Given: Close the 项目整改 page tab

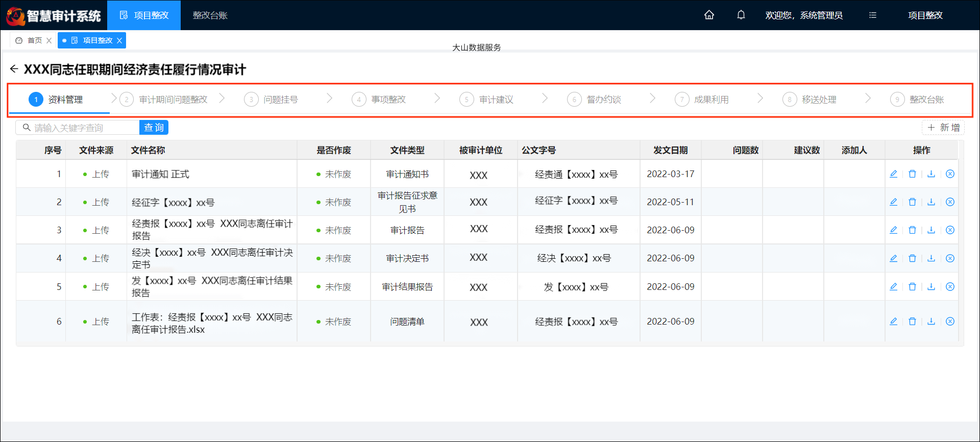Looking at the screenshot, I should click(x=119, y=40).
